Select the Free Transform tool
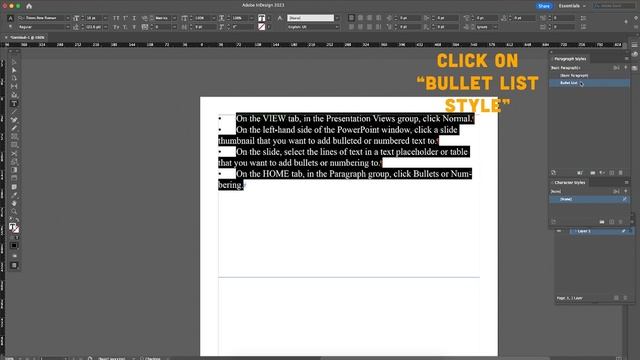 tap(14, 162)
